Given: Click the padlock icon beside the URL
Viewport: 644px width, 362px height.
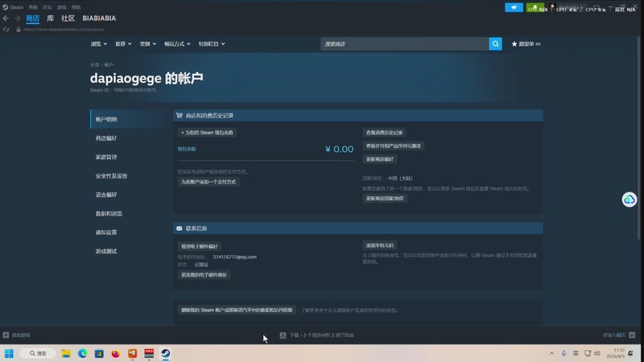Looking at the screenshot, I should (x=19, y=30).
